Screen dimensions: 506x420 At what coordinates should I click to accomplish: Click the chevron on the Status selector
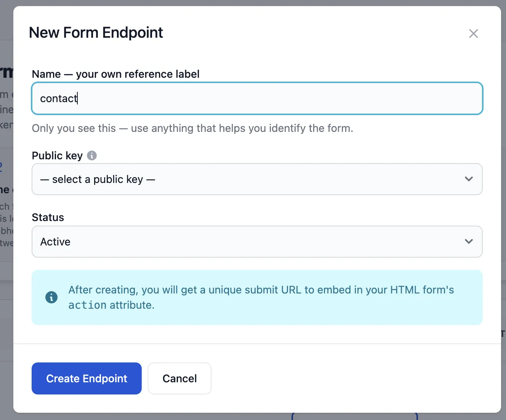pos(469,242)
